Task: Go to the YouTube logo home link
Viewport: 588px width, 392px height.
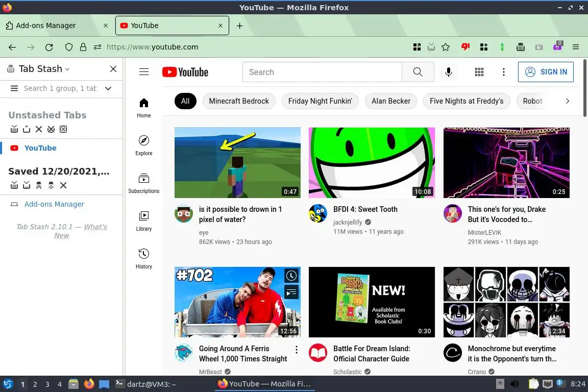Action: [185, 72]
